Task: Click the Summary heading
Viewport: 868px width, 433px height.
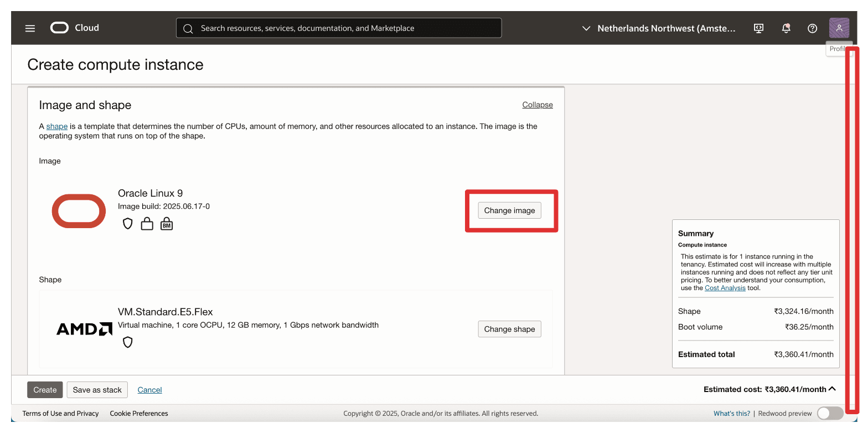Action: tap(696, 234)
